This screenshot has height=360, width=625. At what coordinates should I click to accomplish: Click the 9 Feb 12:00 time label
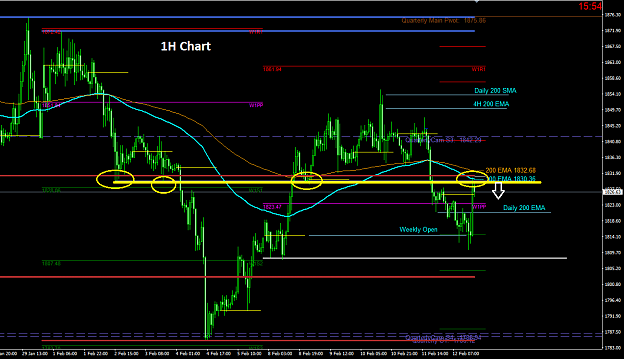pyautogui.click(x=341, y=353)
